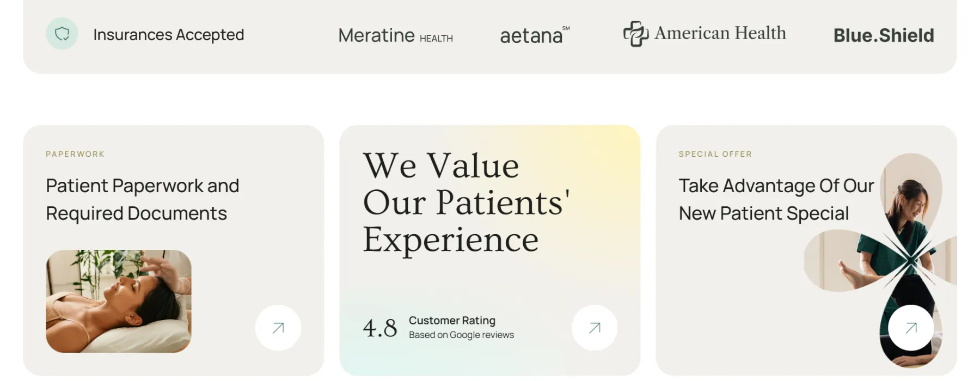Click the arrow button on Paperwork card
The height and width of the screenshot is (381, 980).
pos(278,328)
